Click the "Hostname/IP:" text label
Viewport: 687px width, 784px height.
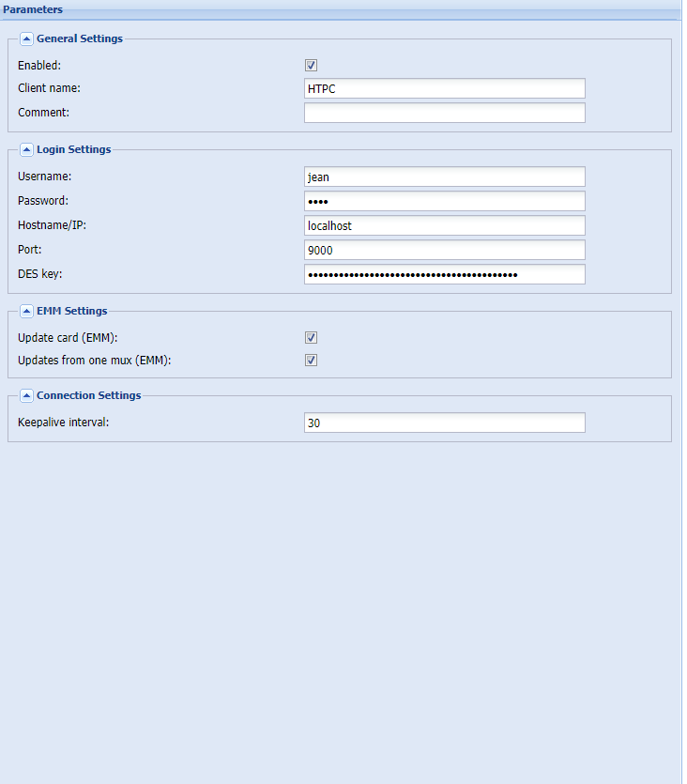pyautogui.click(x=50, y=225)
